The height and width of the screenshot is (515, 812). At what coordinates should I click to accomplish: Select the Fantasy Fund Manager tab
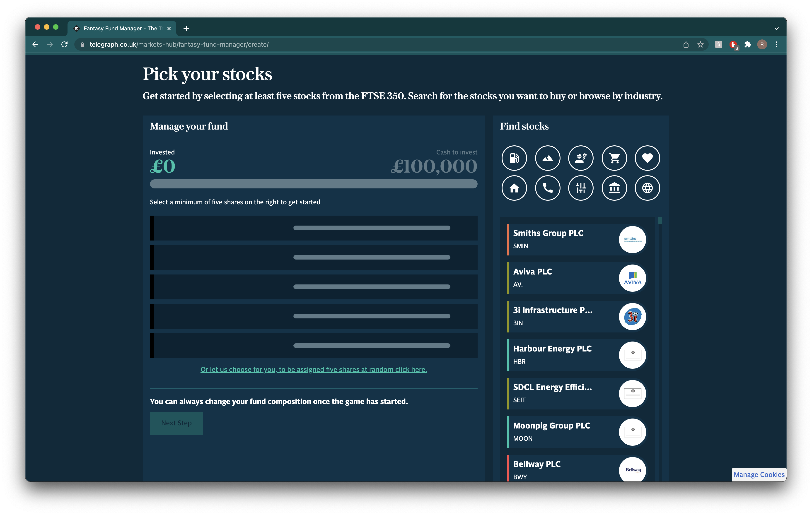coord(122,29)
